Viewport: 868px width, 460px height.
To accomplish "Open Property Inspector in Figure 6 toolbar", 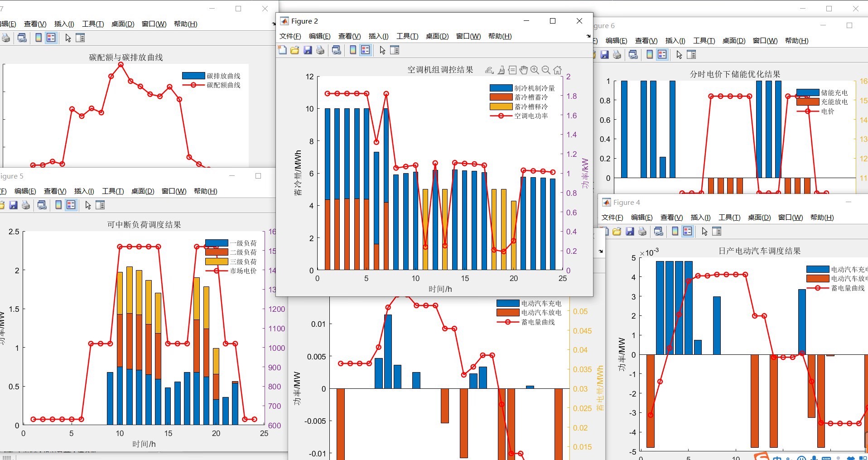I will point(691,55).
